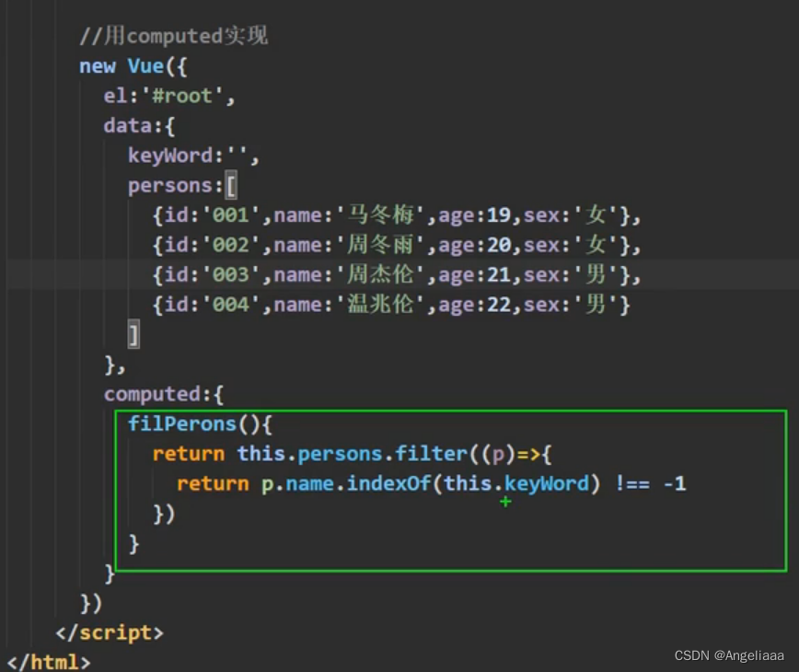Click 'keyWord' inside the indexOf call
This screenshot has width=799, height=672.
pyautogui.click(x=547, y=483)
